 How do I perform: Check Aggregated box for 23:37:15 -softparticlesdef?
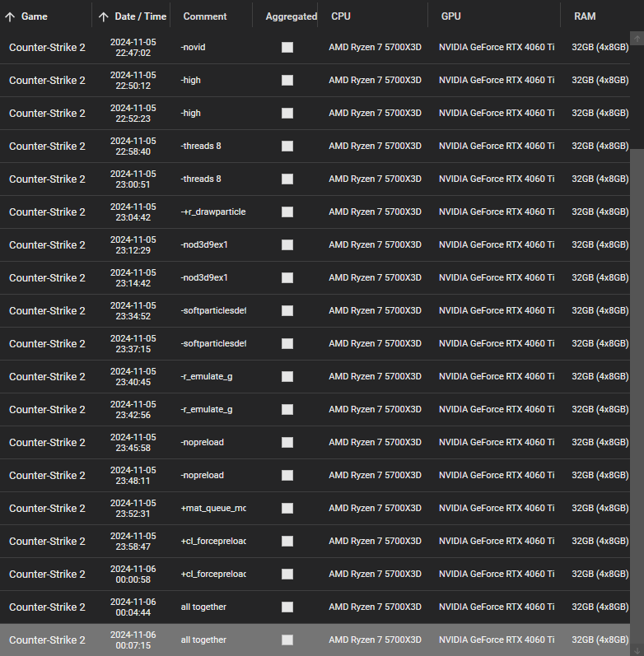(x=287, y=343)
